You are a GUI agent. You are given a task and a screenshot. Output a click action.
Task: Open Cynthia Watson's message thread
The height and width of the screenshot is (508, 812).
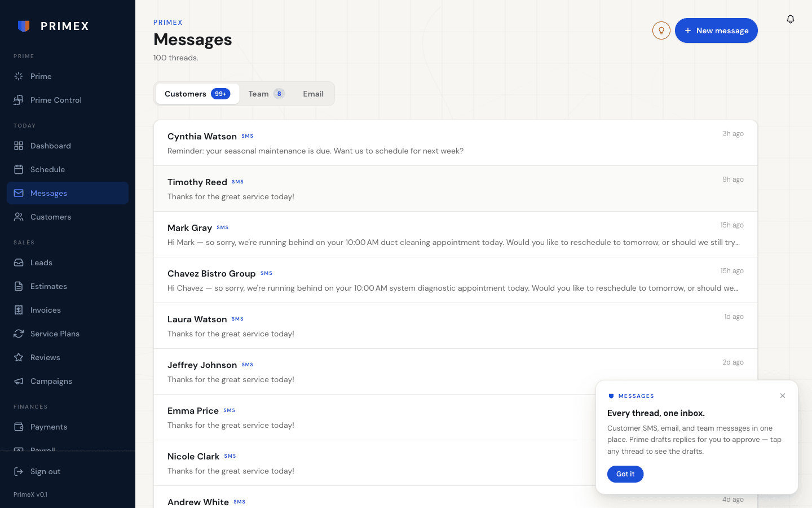coord(456,143)
